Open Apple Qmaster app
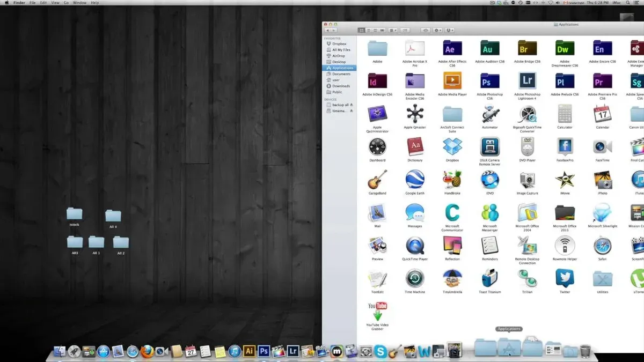Viewport: 644px width, 362px height. coord(415,114)
